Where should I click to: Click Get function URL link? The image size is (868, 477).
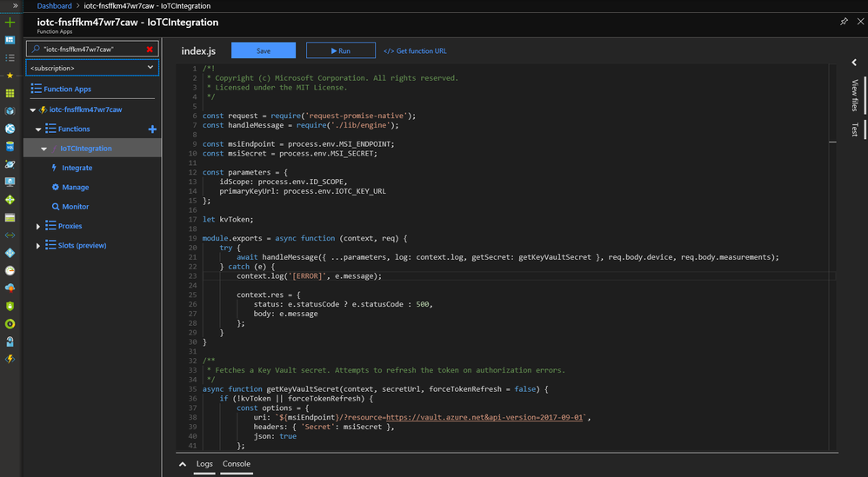pos(415,51)
